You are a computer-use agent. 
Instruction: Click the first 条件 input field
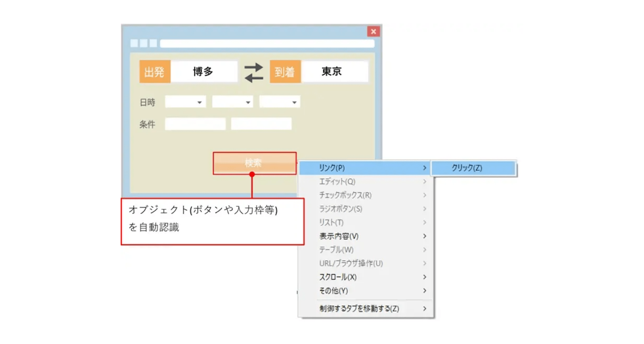195,124
